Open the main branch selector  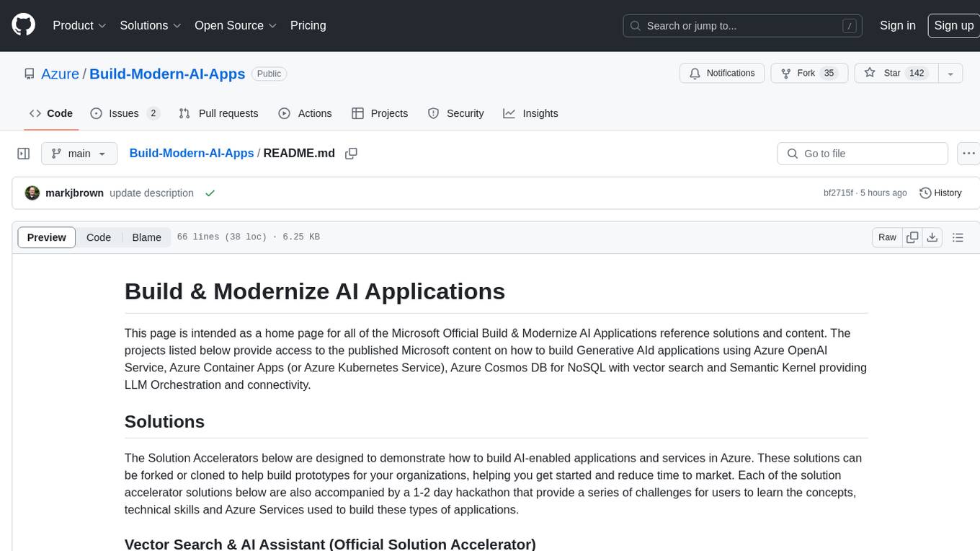point(79,154)
